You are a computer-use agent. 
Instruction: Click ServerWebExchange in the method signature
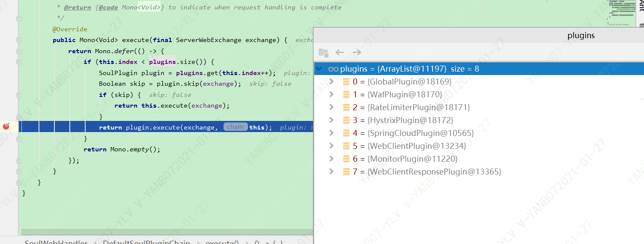click(x=209, y=40)
